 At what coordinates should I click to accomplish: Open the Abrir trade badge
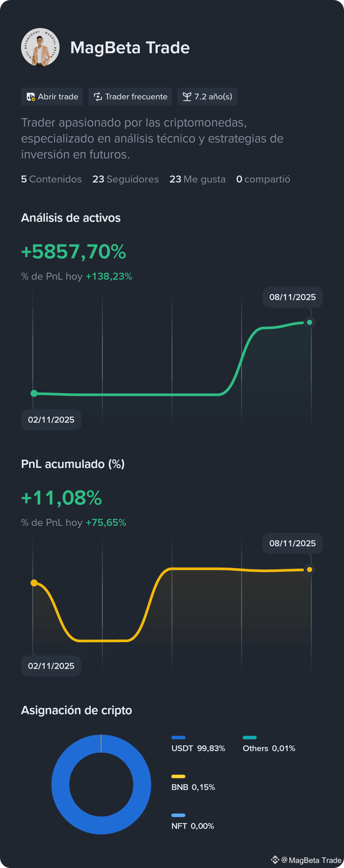52,97
